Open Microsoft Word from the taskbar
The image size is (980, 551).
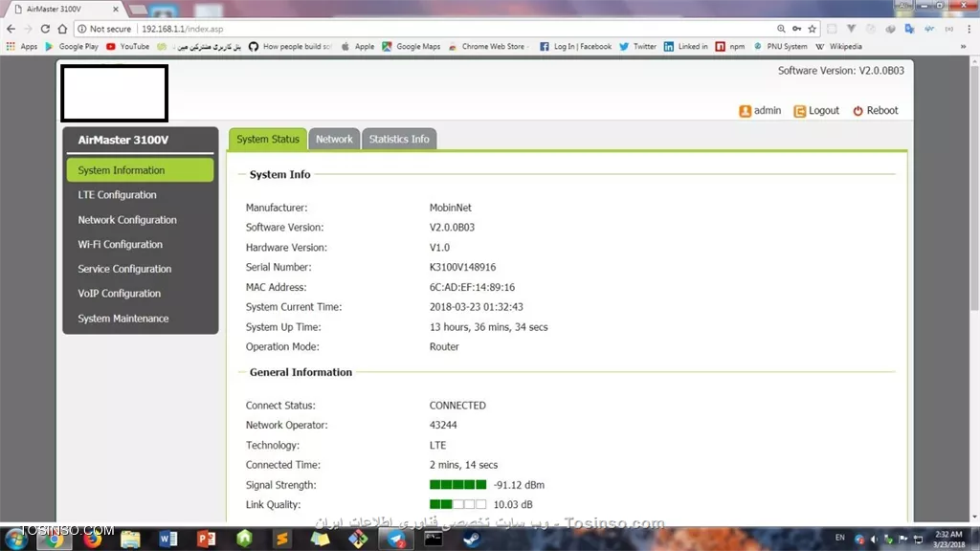(168, 539)
